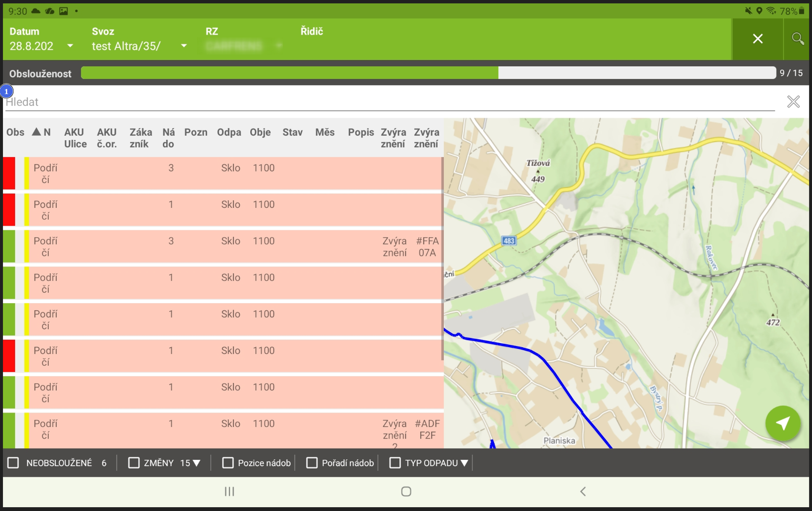Viewport: 812px width, 511px height.
Task: Tap the magnifier search icon in header
Action: pyautogui.click(x=797, y=39)
